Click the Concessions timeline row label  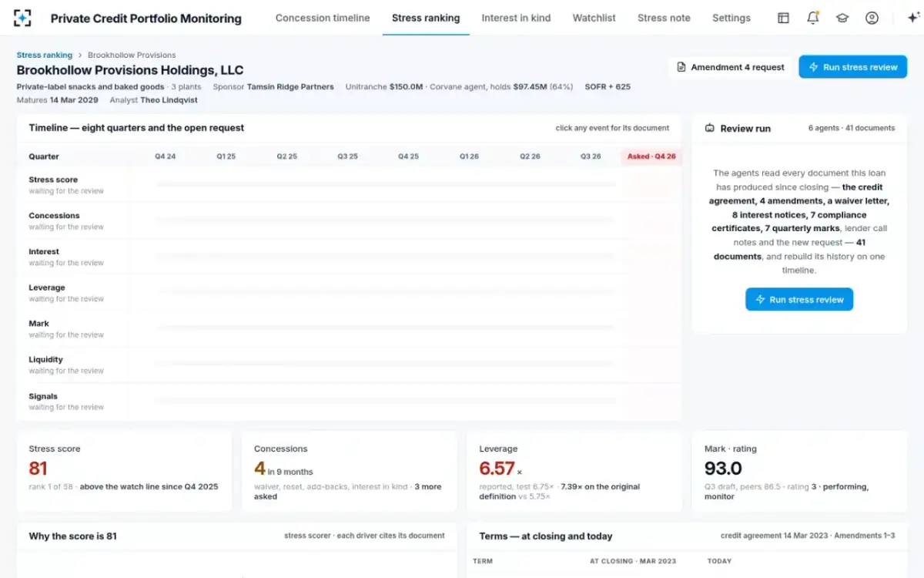click(x=54, y=216)
